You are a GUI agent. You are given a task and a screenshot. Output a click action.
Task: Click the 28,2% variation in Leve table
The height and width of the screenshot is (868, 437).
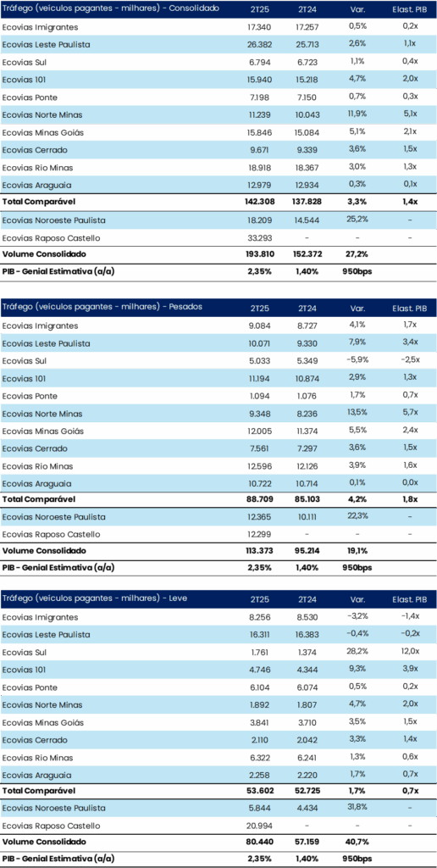coord(357,652)
